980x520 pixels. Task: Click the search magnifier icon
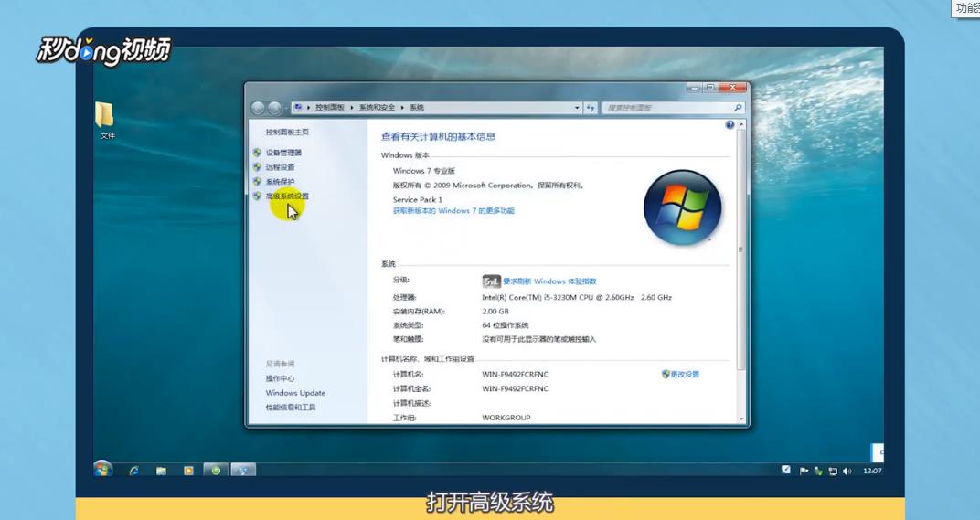pos(738,108)
